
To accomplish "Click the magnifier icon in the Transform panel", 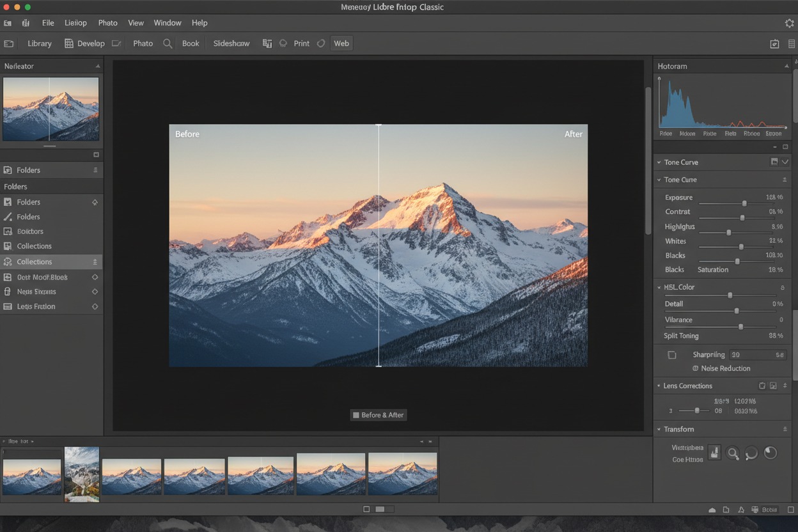I will click(733, 453).
